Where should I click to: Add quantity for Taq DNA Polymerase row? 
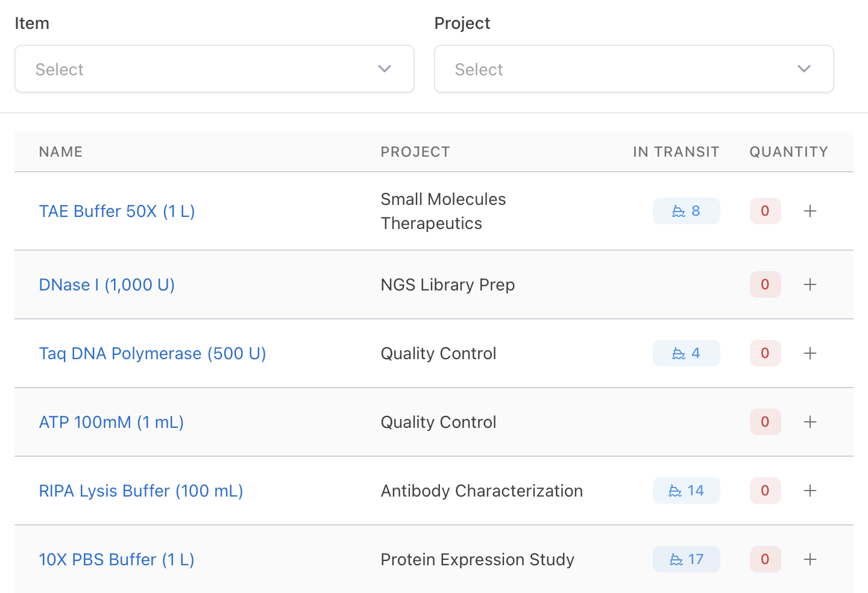point(810,353)
